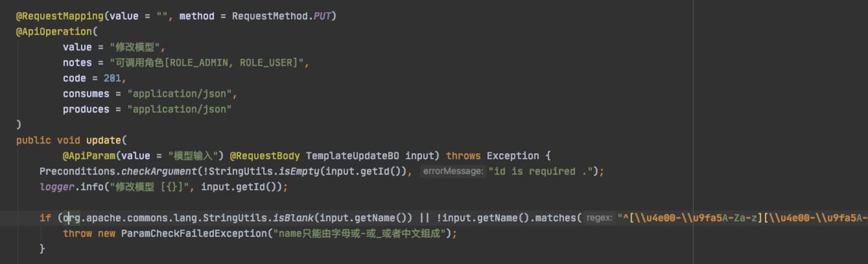Click the produces "application/json" string
The width and height of the screenshot is (868, 264).
(x=180, y=109)
